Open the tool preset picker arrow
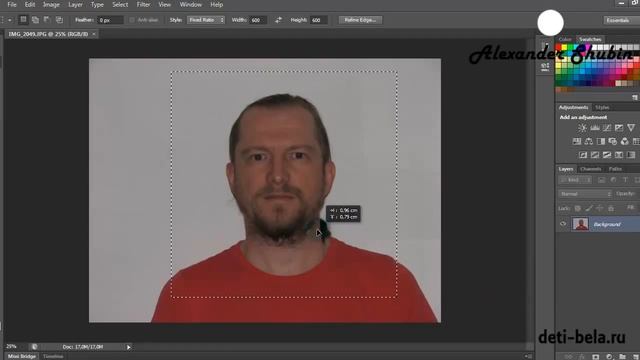Viewport: 640px width, 360px height. point(10,20)
